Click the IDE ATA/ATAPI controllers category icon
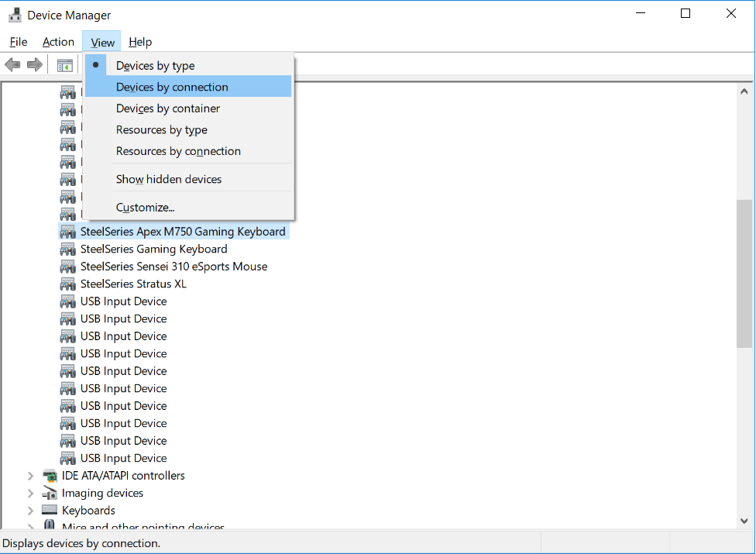 coord(50,476)
